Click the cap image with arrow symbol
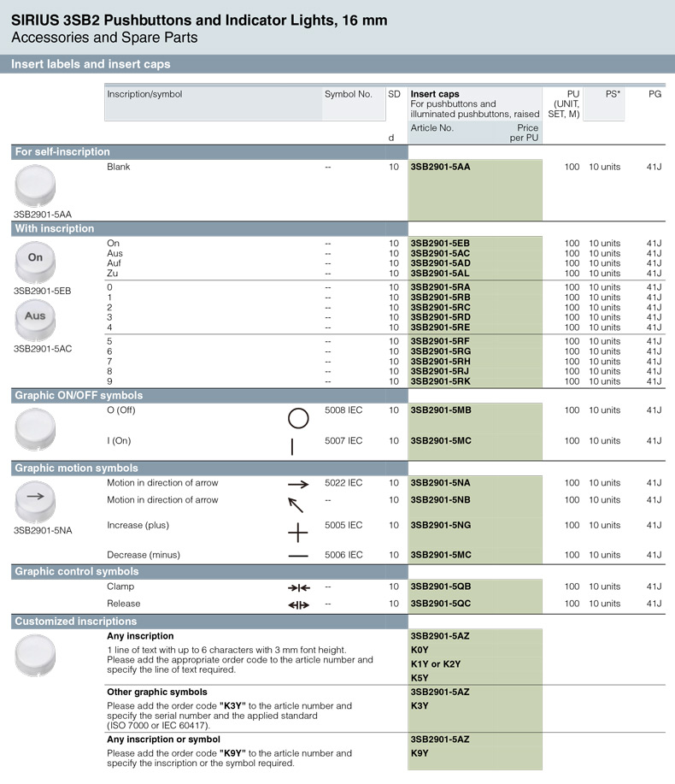Viewport: 675px width, 784px height. tap(35, 498)
